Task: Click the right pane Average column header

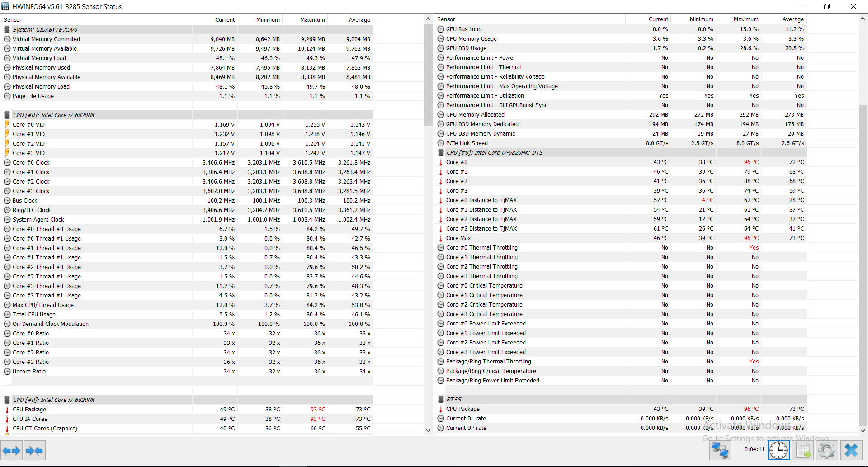Action: pos(784,19)
